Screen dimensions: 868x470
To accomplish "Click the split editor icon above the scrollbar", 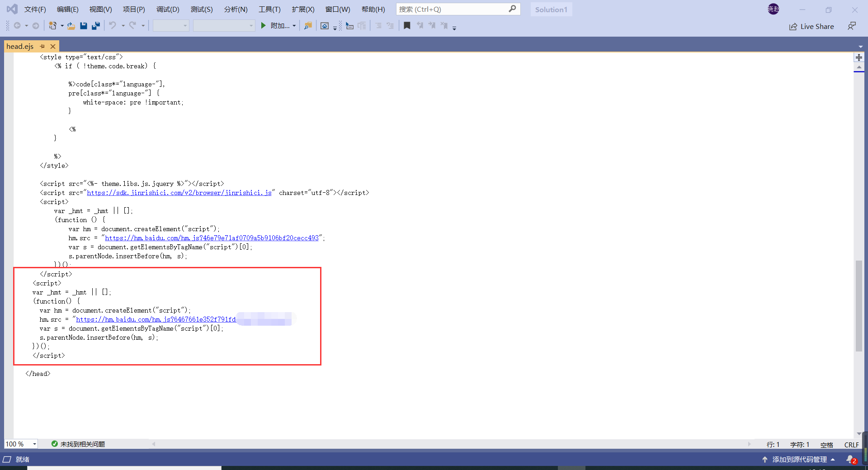I will click(859, 57).
